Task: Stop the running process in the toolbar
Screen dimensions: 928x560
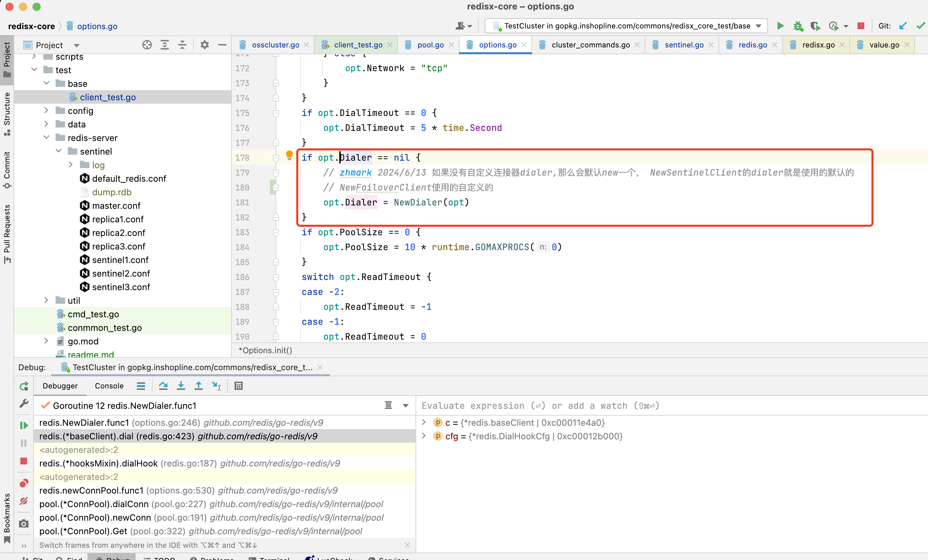Action: tap(861, 26)
